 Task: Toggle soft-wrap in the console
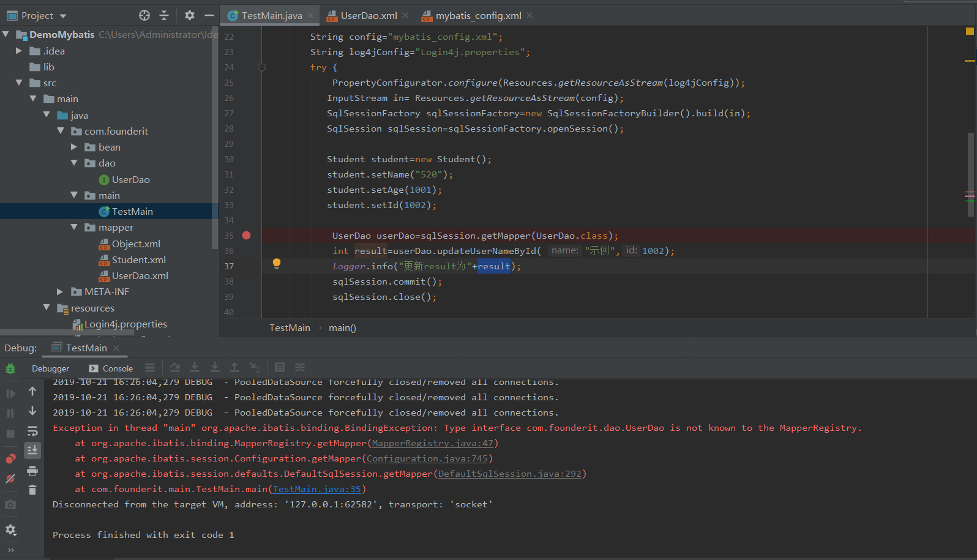pos(32,431)
